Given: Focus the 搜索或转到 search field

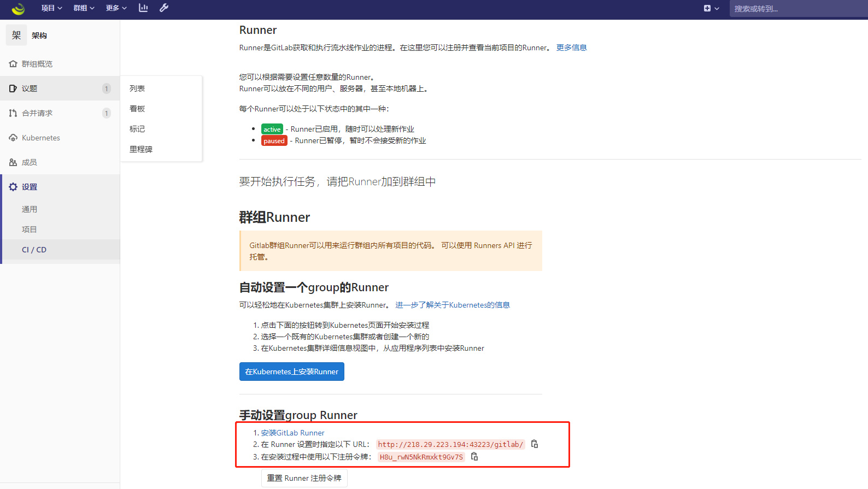Looking at the screenshot, I should [x=799, y=9].
